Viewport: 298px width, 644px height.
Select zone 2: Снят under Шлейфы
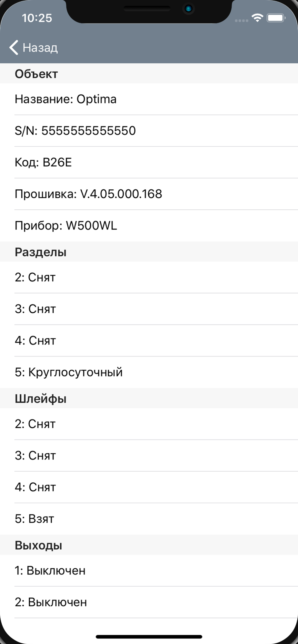coord(149,424)
